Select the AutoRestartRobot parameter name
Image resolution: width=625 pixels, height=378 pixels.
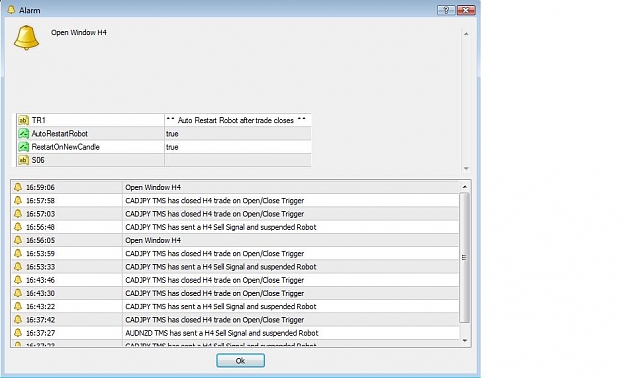[x=59, y=134]
